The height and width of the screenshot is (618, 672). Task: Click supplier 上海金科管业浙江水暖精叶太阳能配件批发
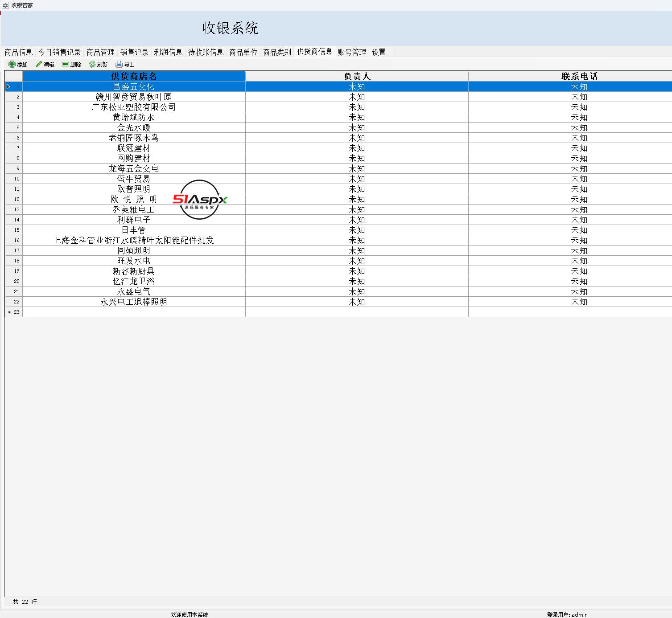[x=134, y=240]
